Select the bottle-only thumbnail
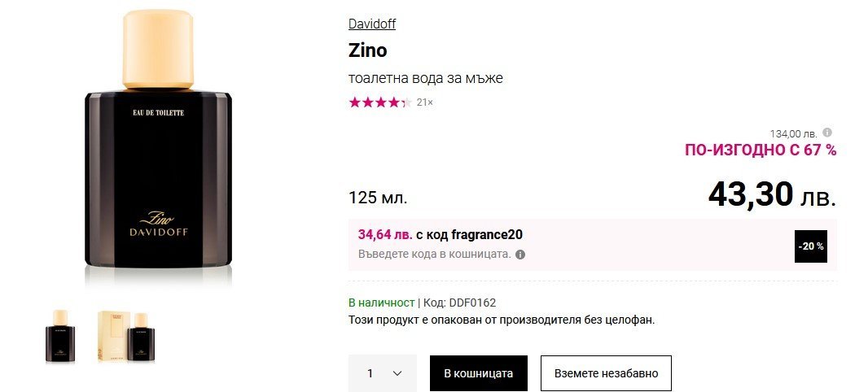Viewport: 868px width, 392px height. coord(60,336)
